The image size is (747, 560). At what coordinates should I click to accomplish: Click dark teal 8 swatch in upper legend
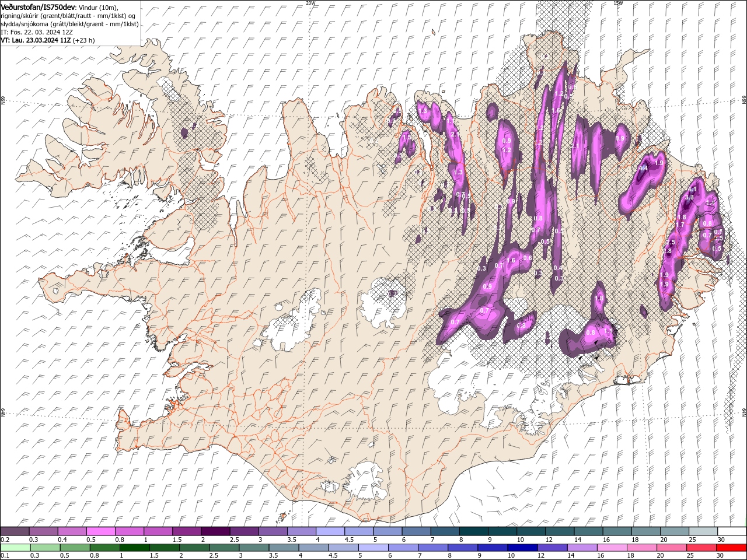(x=473, y=531)
